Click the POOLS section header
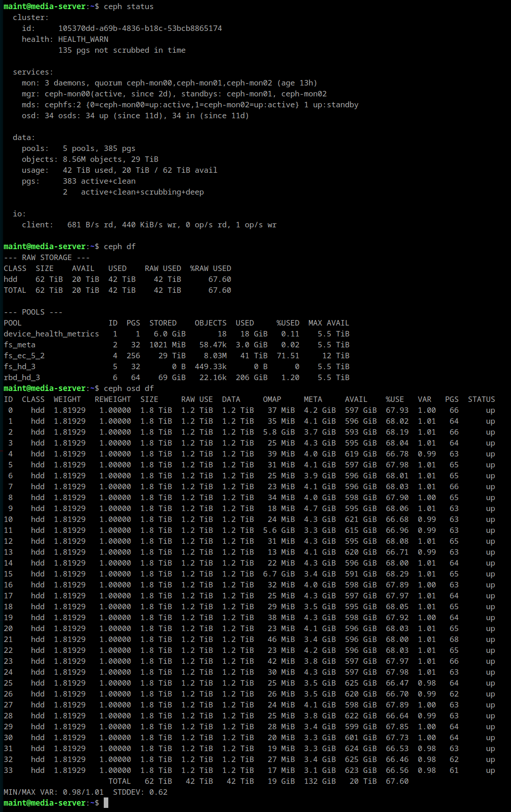511x812 pixels. (33, 312)
